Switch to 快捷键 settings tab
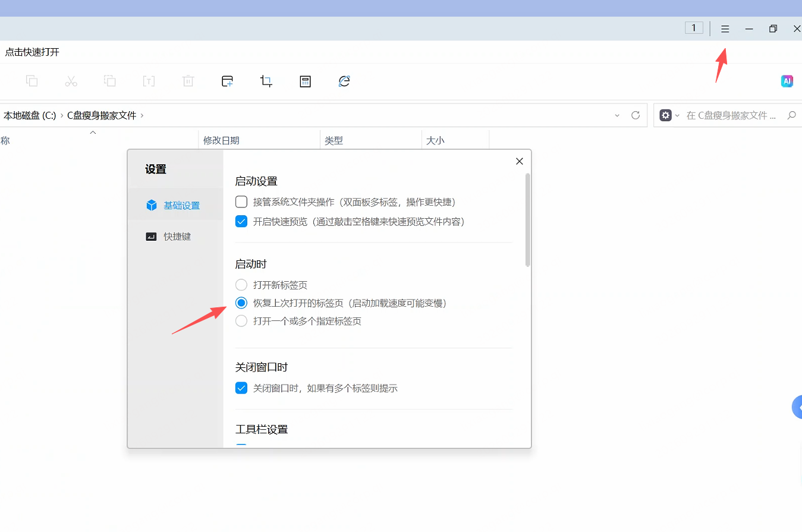802x532 pixels. (x=175, y=237)
